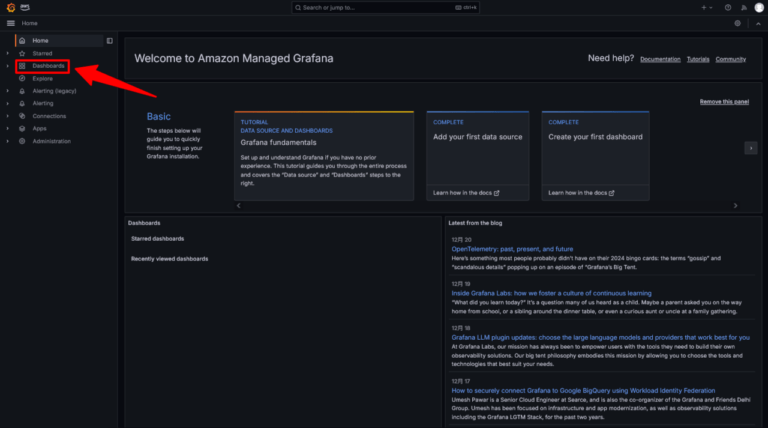Open Explore in the sidebar

43,78
